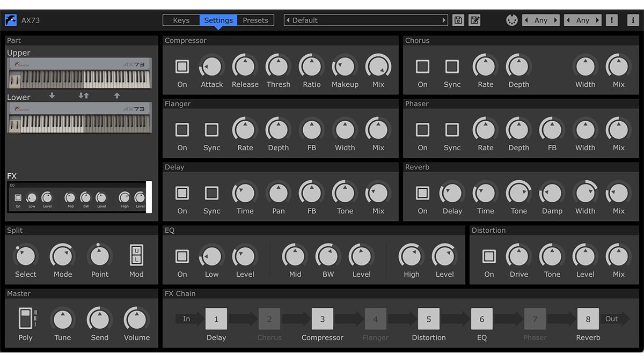The image size is (644, 362).
Task: Click the Split Point knob
Action: tap(100, 256)
